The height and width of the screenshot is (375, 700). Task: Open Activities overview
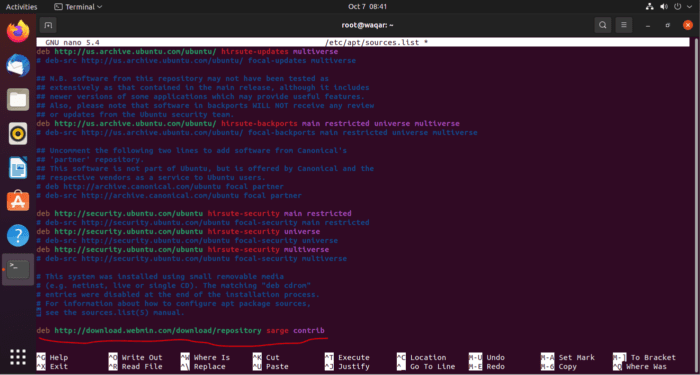coord(21,7)
